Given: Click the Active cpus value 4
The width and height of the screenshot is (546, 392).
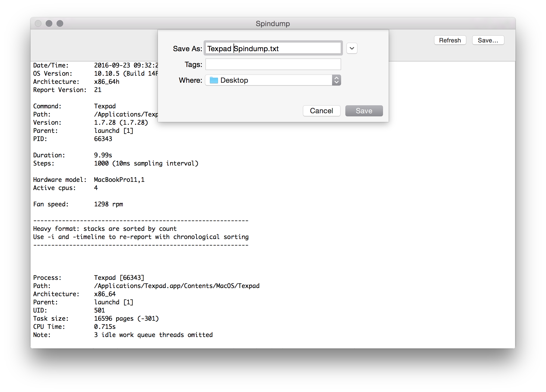Looking at the screenshot, I should click(96, 188).
